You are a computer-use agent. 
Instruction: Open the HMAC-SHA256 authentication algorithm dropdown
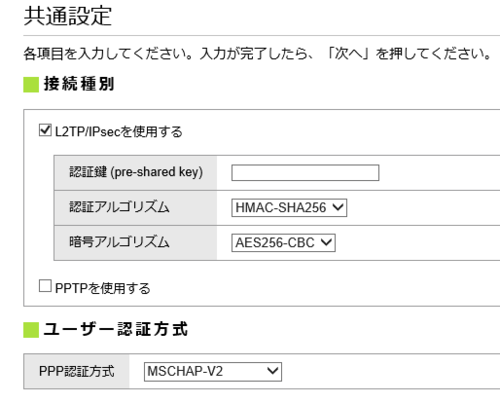tap(289, 208)
